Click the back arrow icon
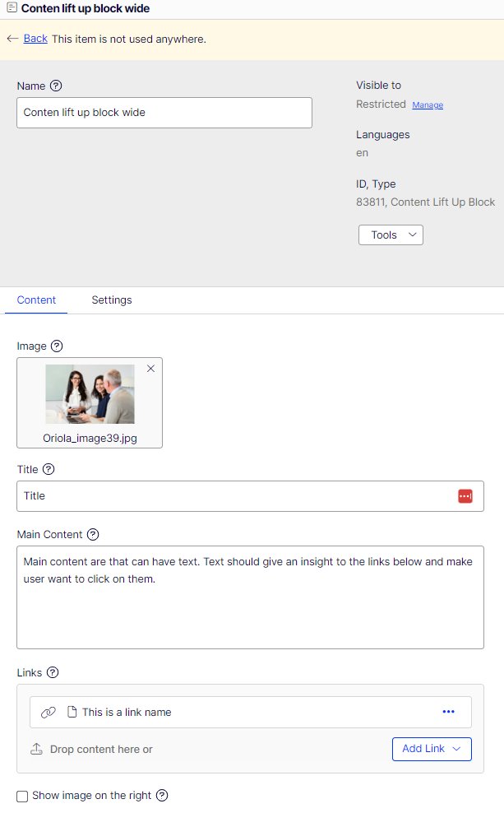Viewport: 504px width, 813px height. [12, 39]
